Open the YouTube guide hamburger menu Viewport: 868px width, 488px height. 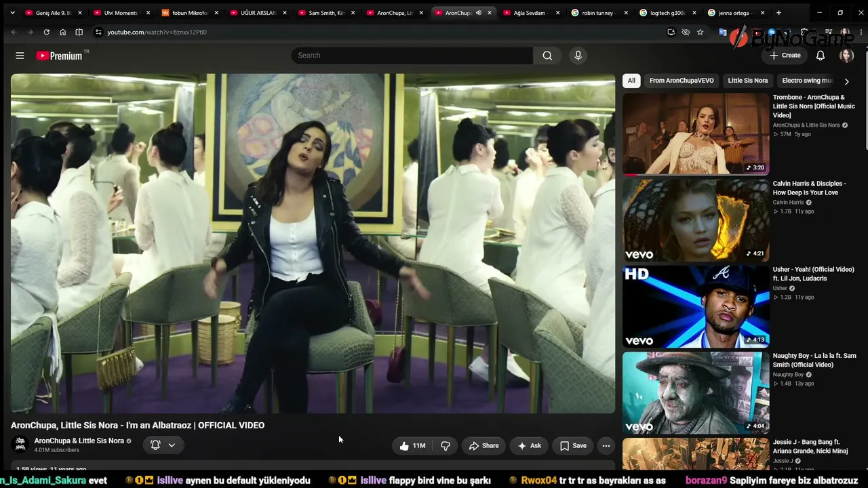[20, 56]
